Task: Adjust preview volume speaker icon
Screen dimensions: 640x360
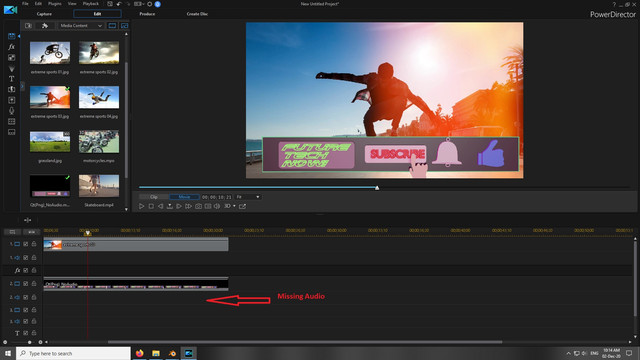Action: click(217, 207)
